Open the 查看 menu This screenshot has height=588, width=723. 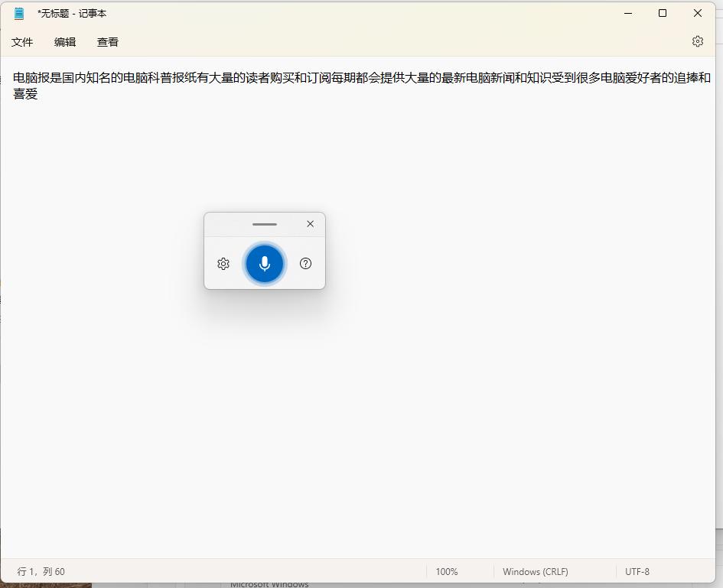coord(108,42)
